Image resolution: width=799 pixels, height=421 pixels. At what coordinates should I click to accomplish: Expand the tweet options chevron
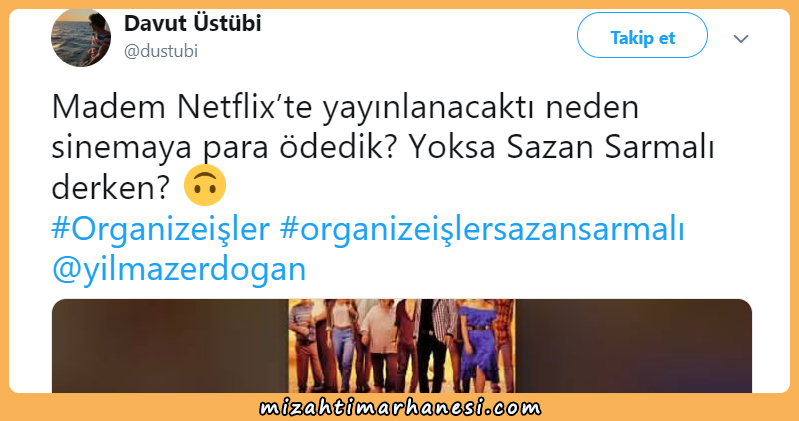click(741, 38)
